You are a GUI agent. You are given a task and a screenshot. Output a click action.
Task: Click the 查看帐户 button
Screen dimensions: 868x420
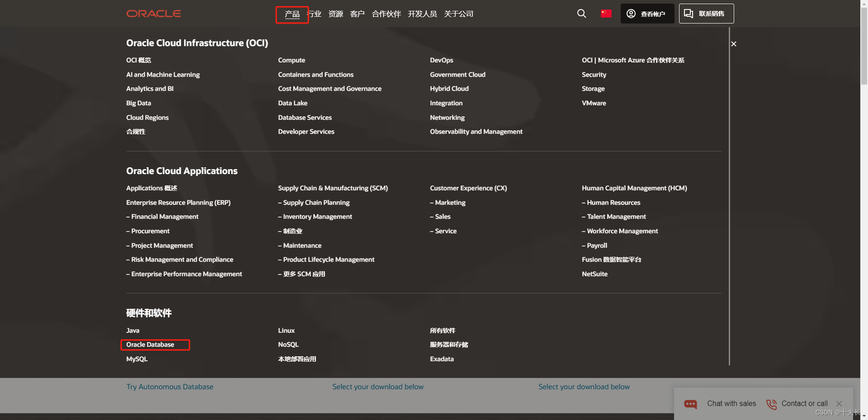pyautogui.click(x=647, y=14)
